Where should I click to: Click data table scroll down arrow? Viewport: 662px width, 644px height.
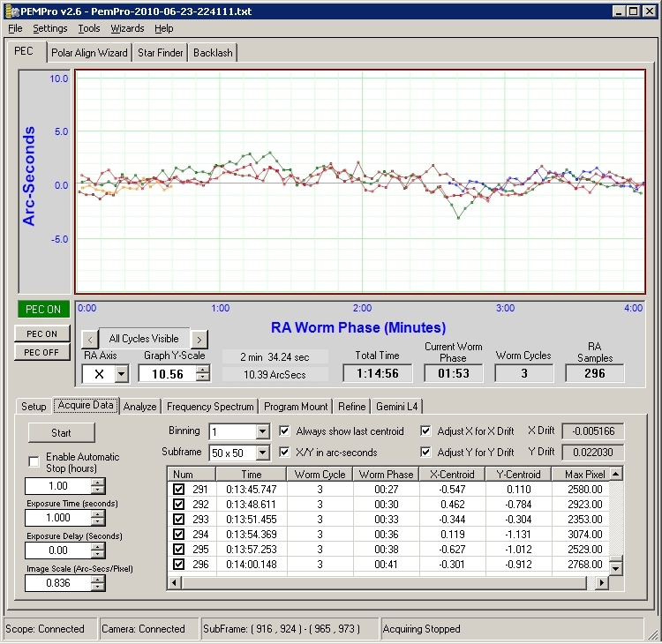tap(616, 568)
